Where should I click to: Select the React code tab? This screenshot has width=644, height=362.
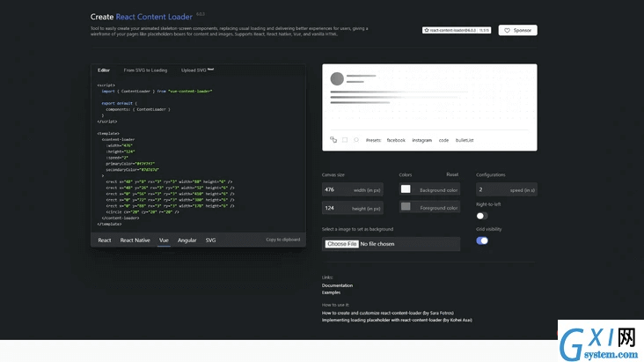click(105, 240)
